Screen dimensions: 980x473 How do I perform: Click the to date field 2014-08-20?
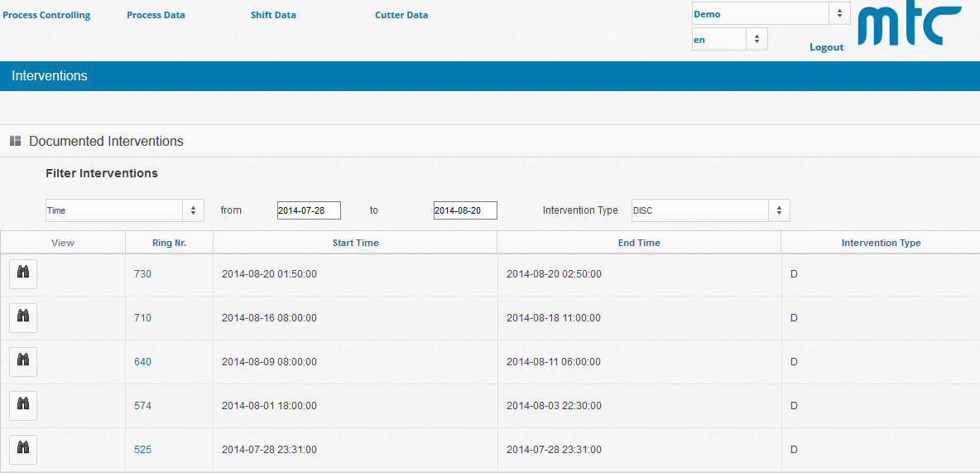(465, 210)
